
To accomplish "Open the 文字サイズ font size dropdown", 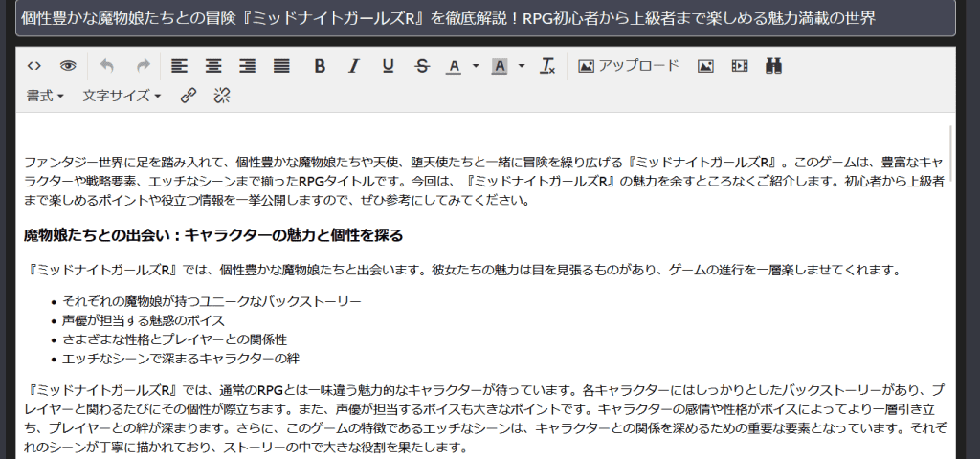I will pyautogui.click(x=122, y=96).
